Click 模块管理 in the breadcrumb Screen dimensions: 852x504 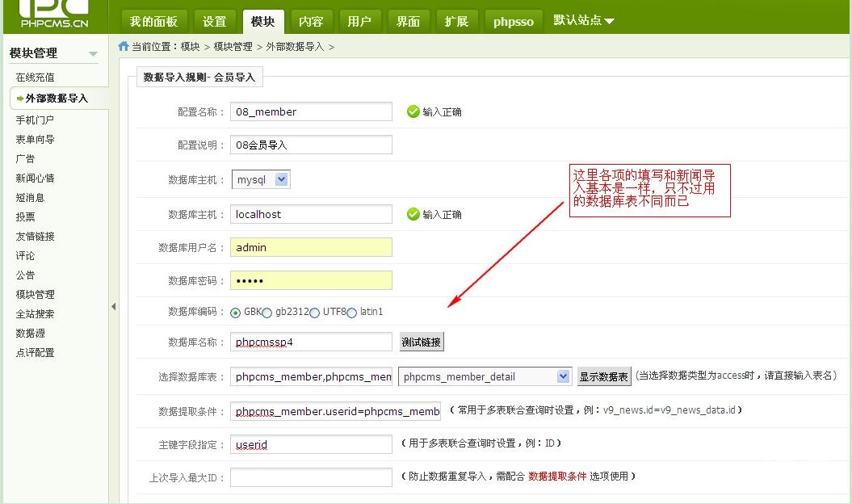tap(233, 47)
